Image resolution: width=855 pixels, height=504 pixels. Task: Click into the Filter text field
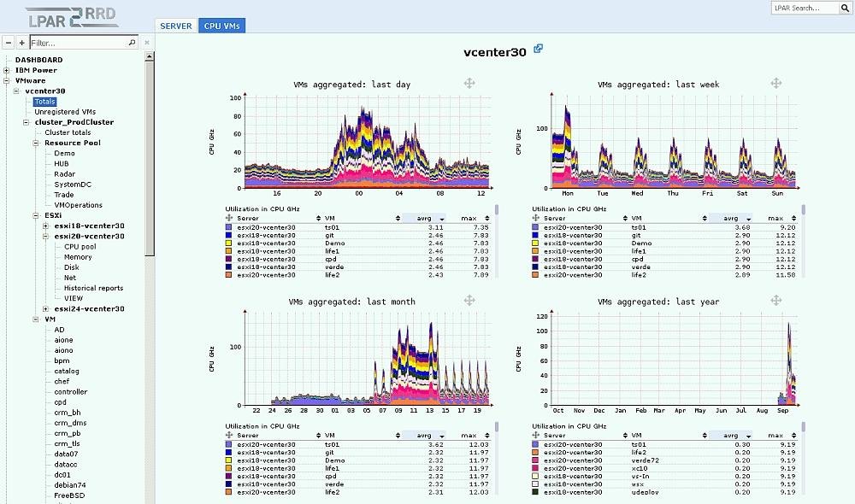(x=77, y=42)
